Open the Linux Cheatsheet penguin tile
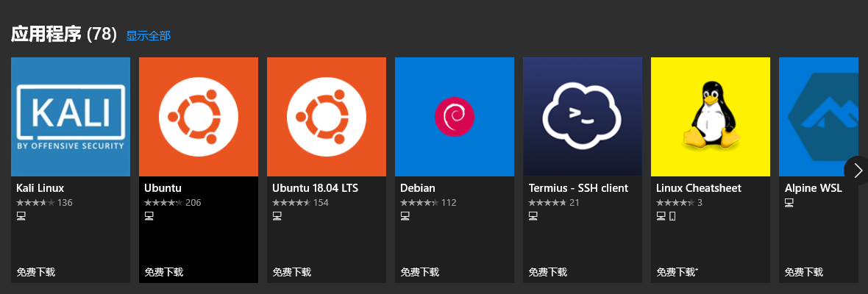This screenshot has width=868, height=294. (x=711, y=117)
